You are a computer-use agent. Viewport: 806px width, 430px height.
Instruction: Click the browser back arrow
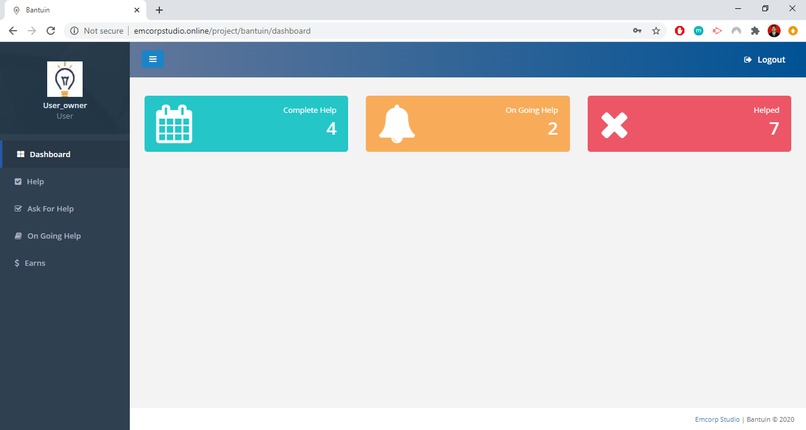(13, 31)
